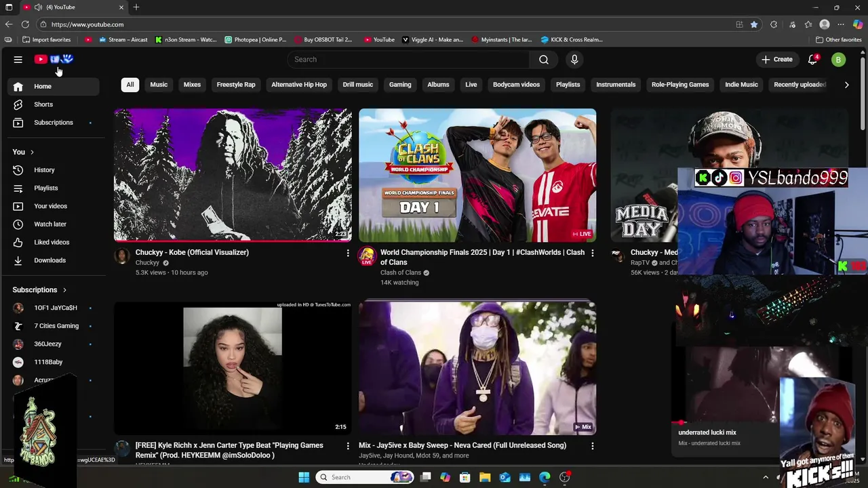
Task: Open Clash of Clans channel avatar
Action: click(367, 256)
